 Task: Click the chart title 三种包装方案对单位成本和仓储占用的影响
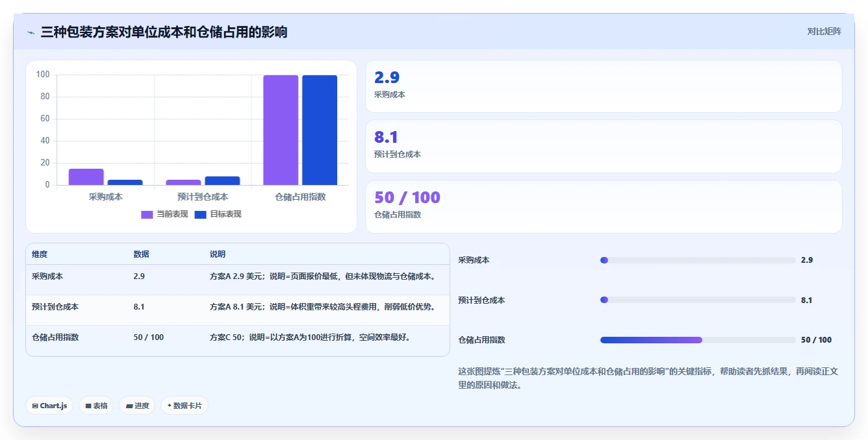pos(164,32)
